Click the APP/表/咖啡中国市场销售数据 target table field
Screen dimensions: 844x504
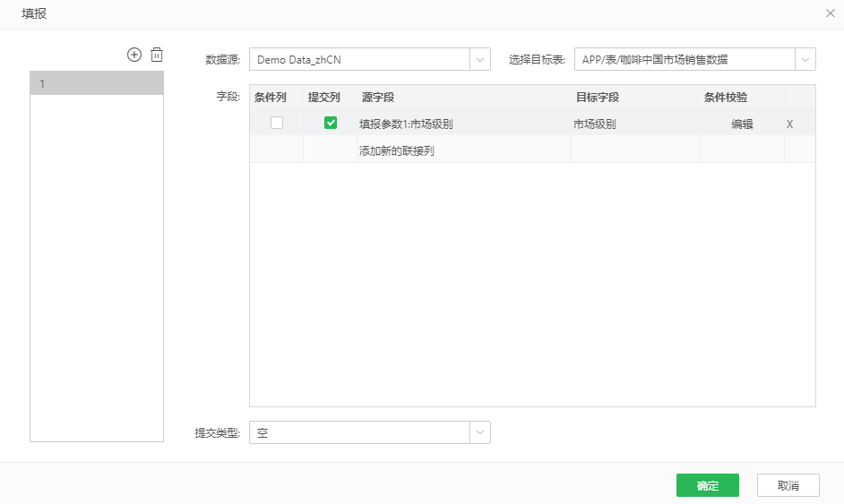[x=685, y=59]
